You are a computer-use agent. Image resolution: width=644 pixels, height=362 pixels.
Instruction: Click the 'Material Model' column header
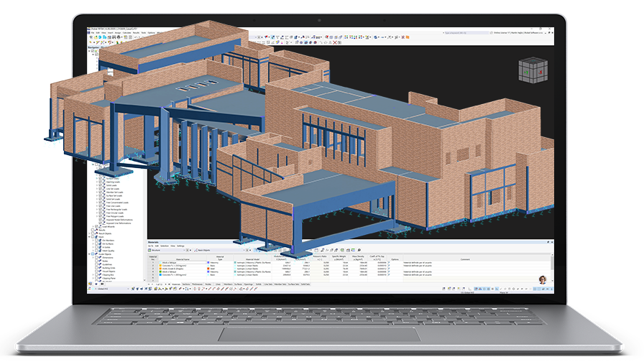252,259
